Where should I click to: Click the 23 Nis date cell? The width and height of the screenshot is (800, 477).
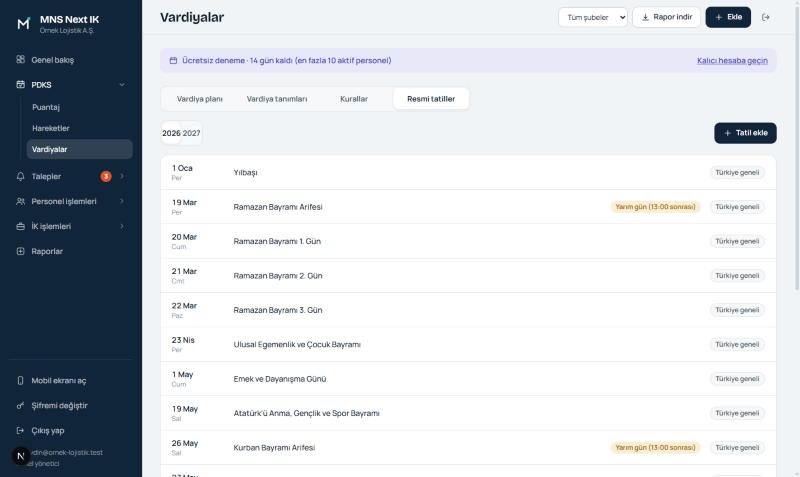183,344
